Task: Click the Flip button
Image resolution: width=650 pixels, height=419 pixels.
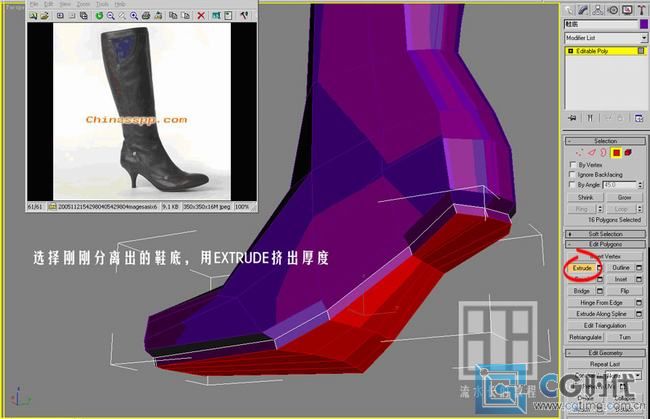Action: pos(625,291)
